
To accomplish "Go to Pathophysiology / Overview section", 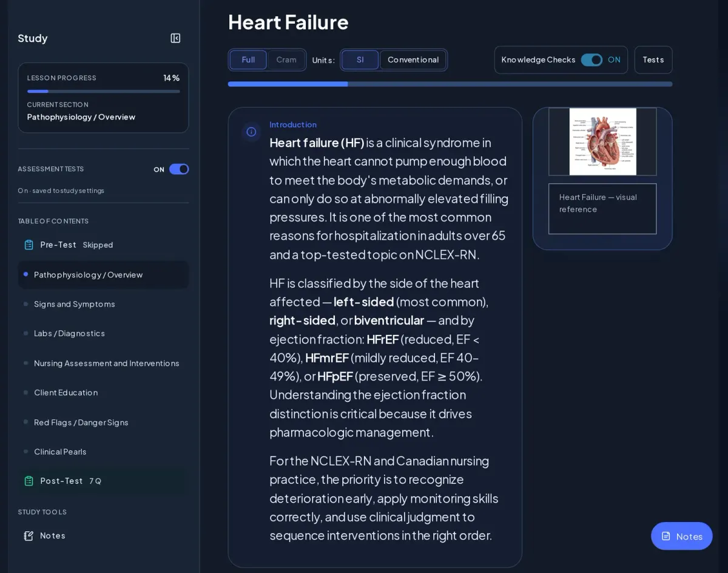I will [x=103, y=275].
